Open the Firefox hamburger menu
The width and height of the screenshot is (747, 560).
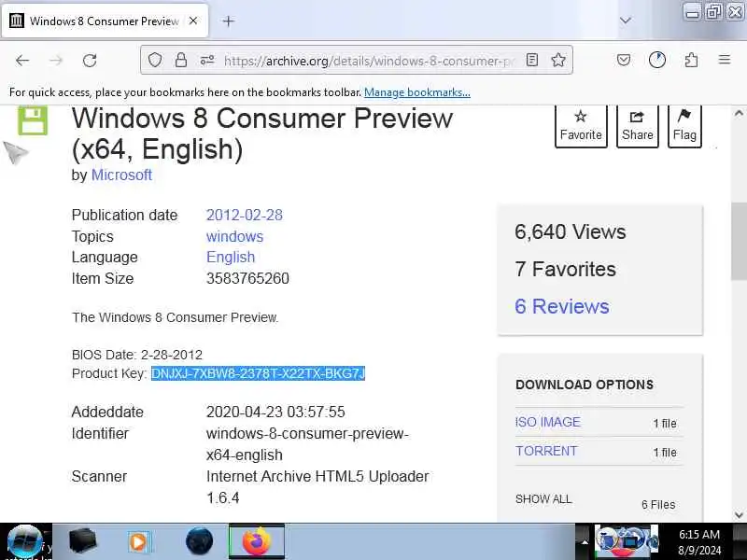(725, 60)
